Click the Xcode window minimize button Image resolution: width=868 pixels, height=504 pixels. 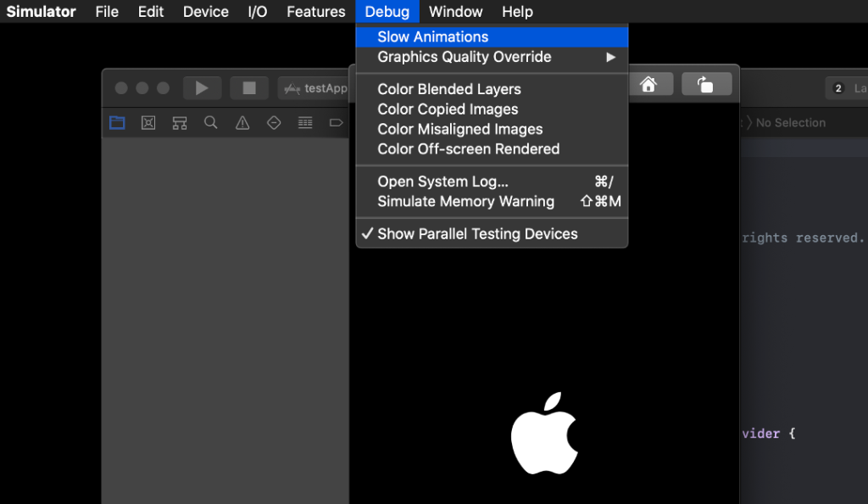click(142, 88)
